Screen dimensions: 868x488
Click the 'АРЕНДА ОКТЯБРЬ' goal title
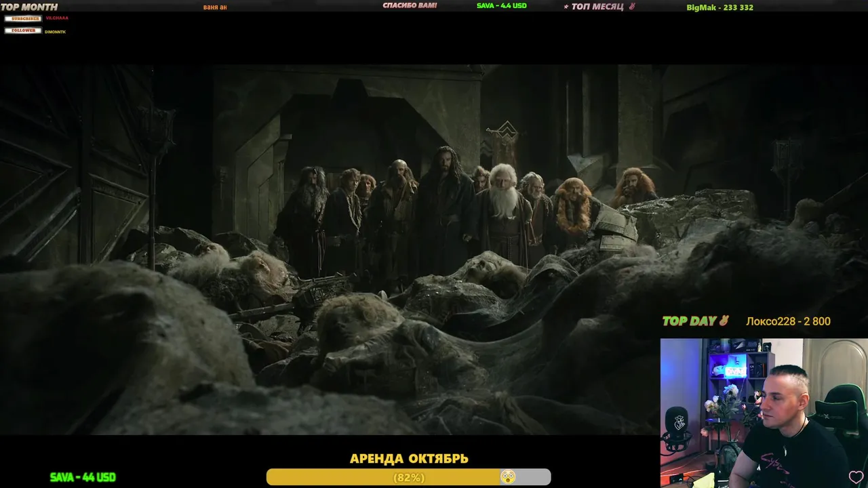409,459
